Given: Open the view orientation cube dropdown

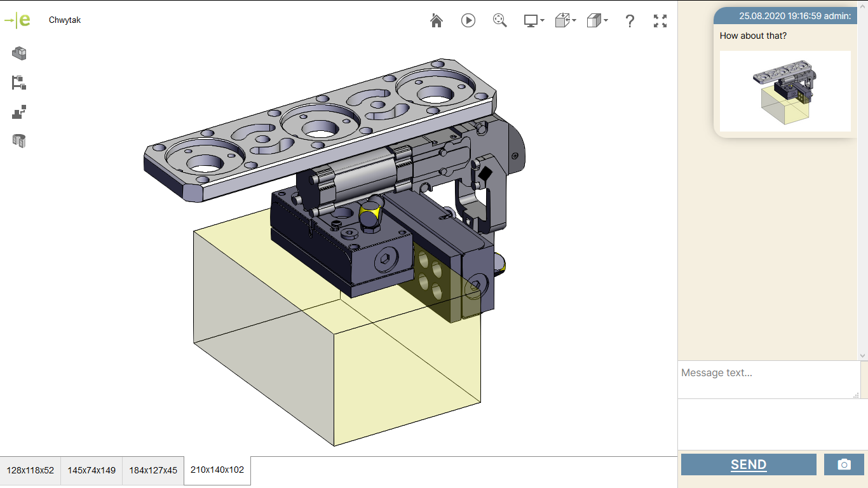Looking at the screenshot, I should tap(566, 21).
